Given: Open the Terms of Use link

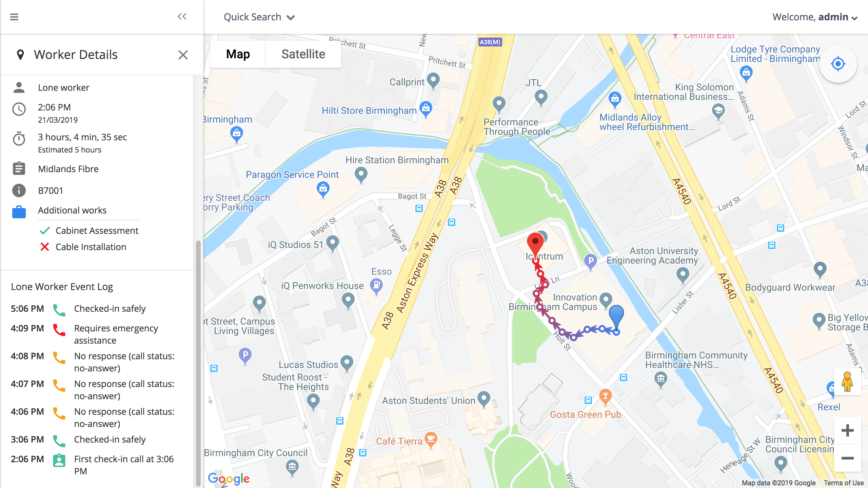Looking at the screenshot, I should [844, 483].
